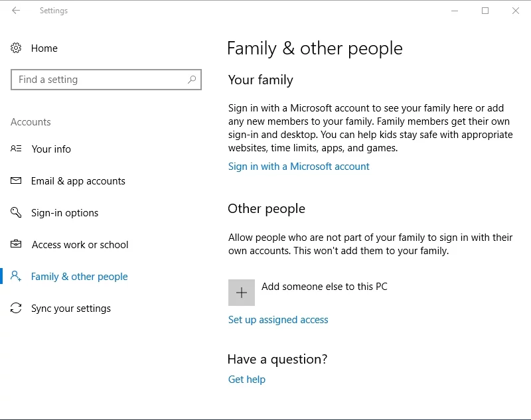
Task: Click the circular arrows Sync icon
Action: [x=17, y=309]
